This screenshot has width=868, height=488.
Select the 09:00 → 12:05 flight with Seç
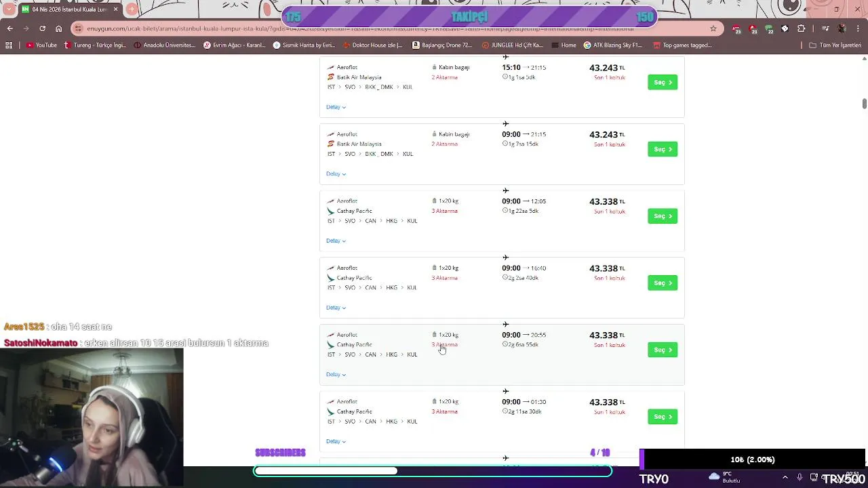[663, 216]
